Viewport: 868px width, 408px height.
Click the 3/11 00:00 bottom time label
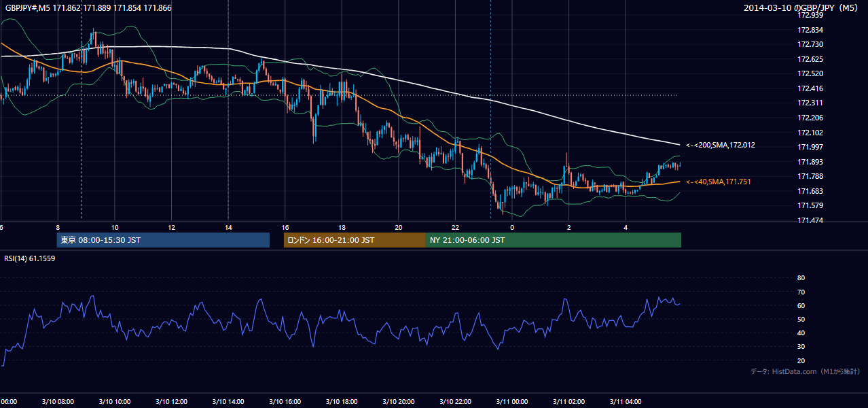click(512, 402)
